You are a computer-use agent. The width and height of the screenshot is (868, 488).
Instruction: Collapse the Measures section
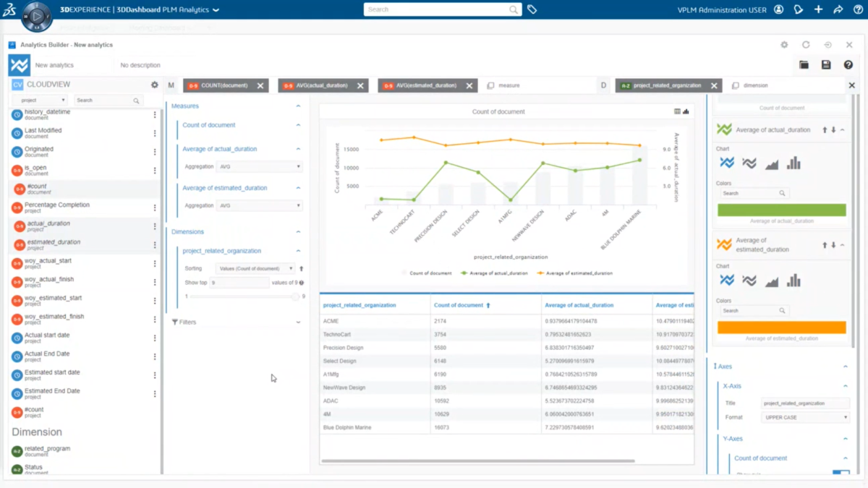(x=298, y=106)
